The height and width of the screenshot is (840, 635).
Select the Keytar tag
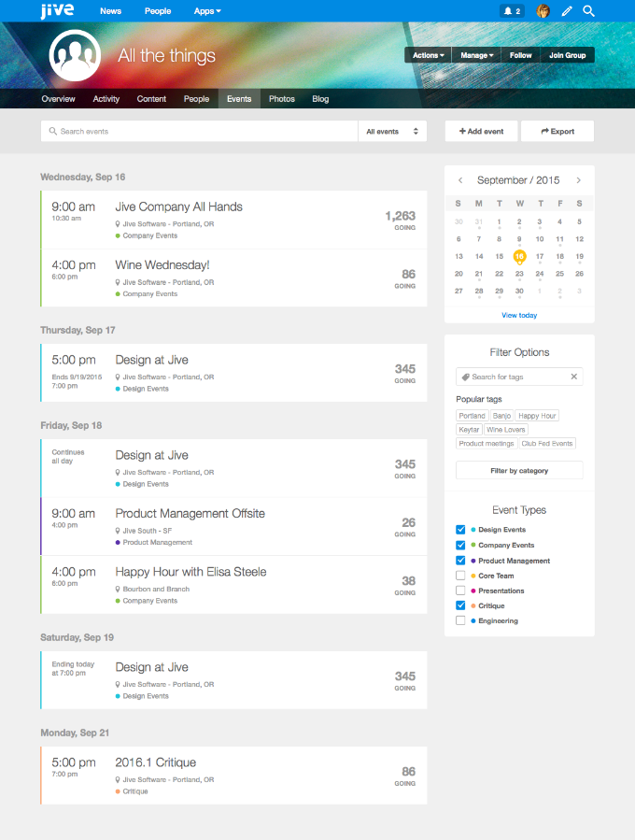coord(469,430)
